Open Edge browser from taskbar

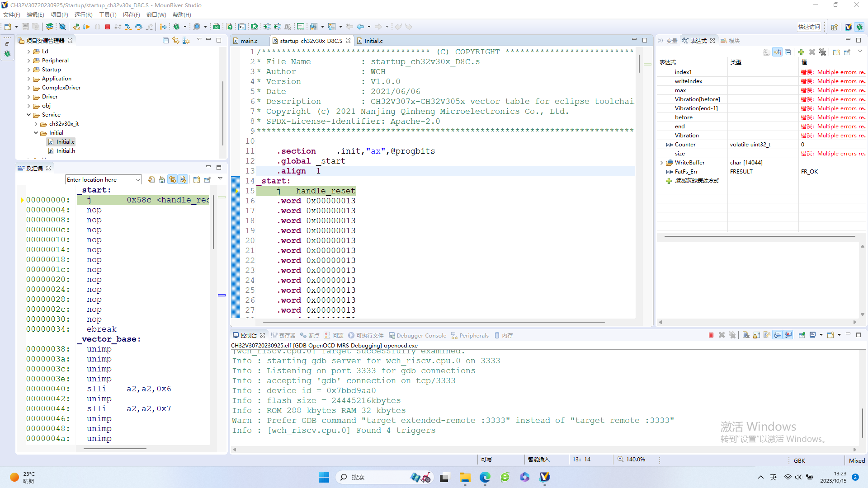(485, 477)
